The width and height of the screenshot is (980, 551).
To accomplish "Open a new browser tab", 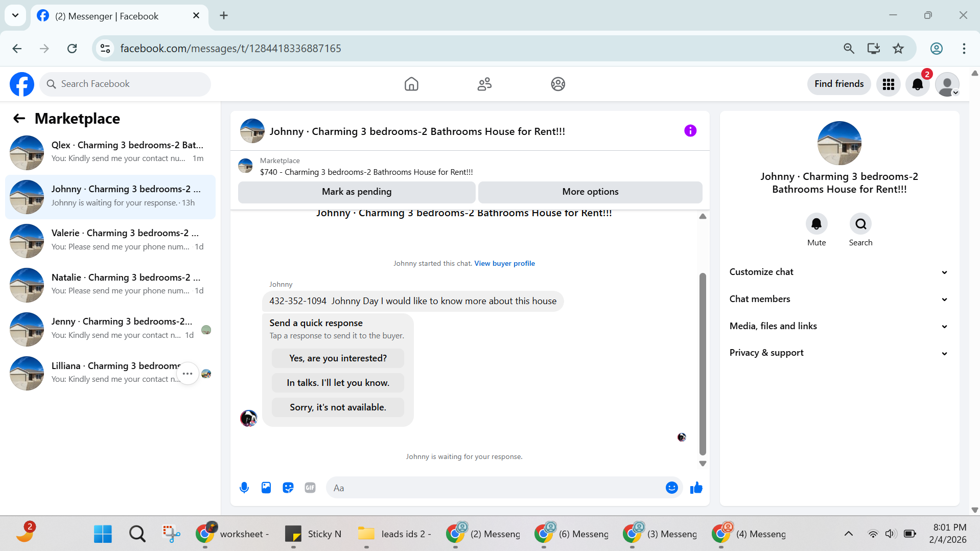I will (224, 15).
